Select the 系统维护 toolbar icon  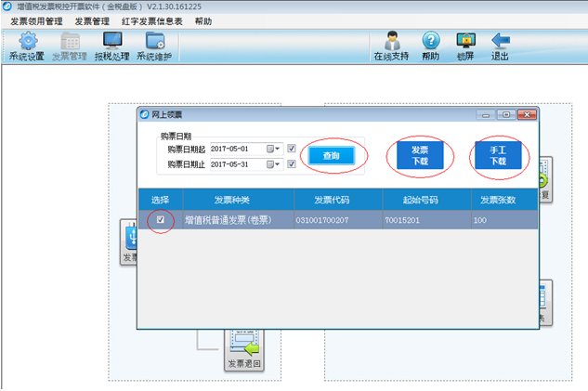pos(154,46)
